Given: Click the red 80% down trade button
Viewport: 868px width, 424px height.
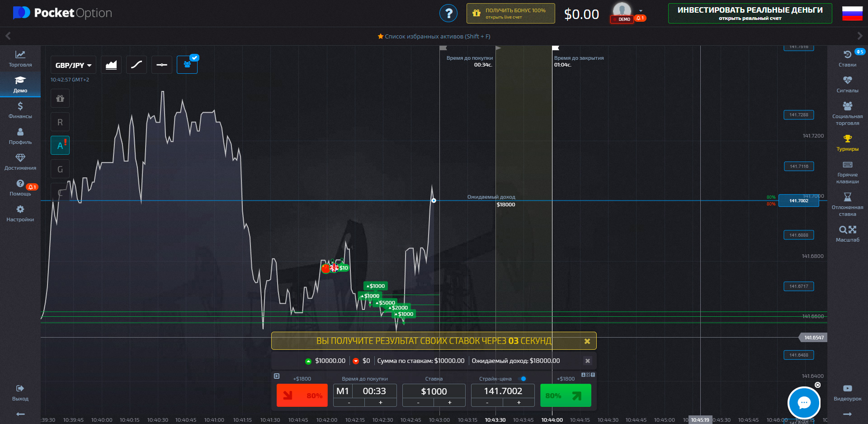Looking at the screenshot, I should point(302,395).
